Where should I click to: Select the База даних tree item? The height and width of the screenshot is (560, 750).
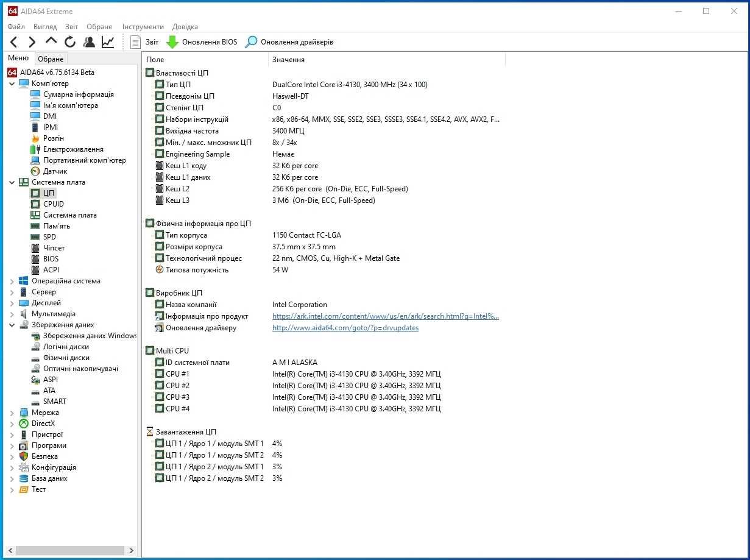[49, 478]
